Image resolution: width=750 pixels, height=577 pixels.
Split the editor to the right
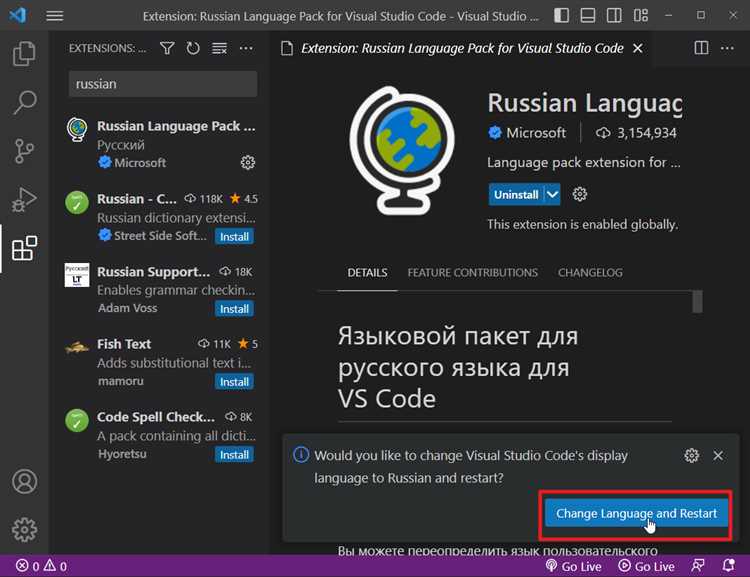tap(701, 48)
